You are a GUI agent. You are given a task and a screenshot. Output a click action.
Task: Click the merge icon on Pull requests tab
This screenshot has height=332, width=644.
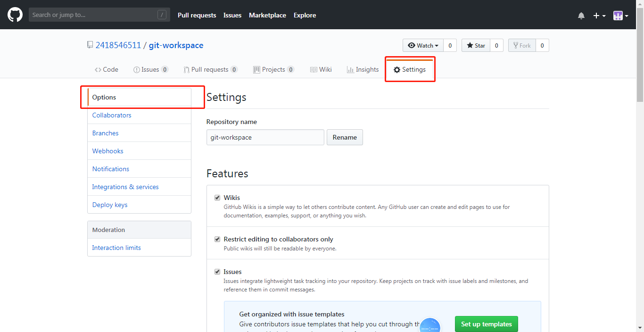tap(187, 70)
